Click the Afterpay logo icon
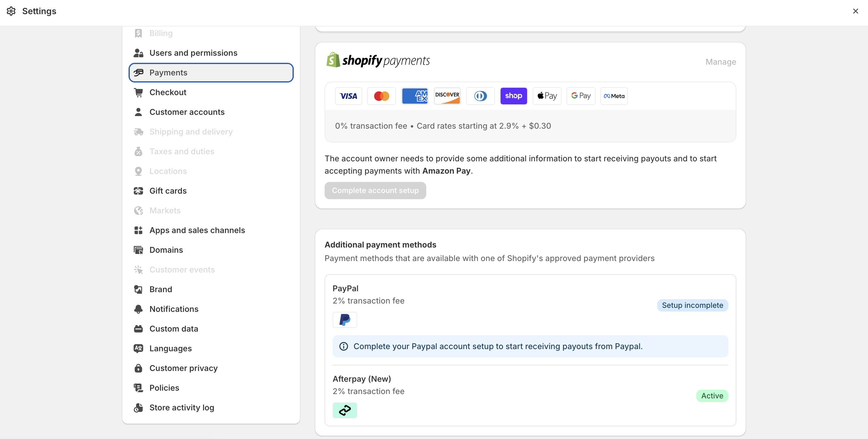 click(344, 410)
